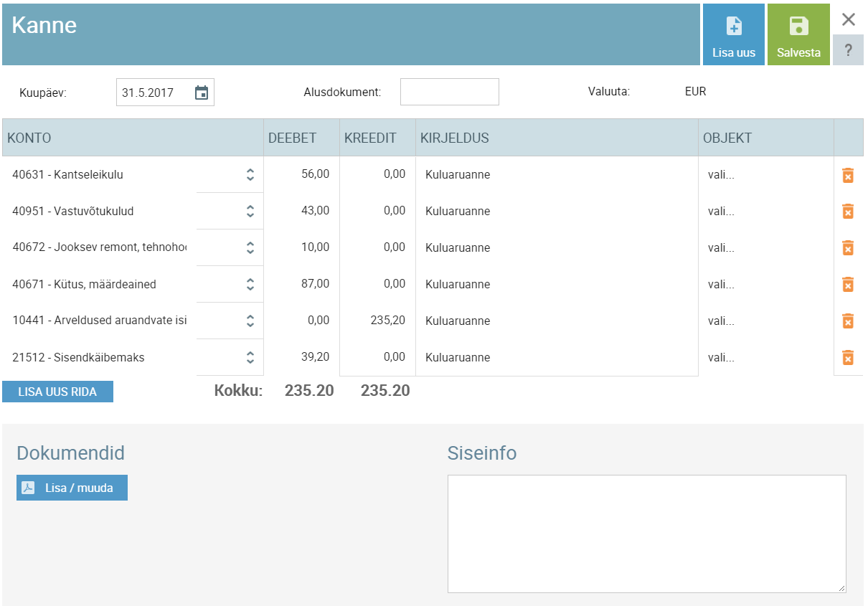Image resolution: width=868 pixels, height=606 pixels.
Task: Open the date picker calendar icon
Action: 202,92
